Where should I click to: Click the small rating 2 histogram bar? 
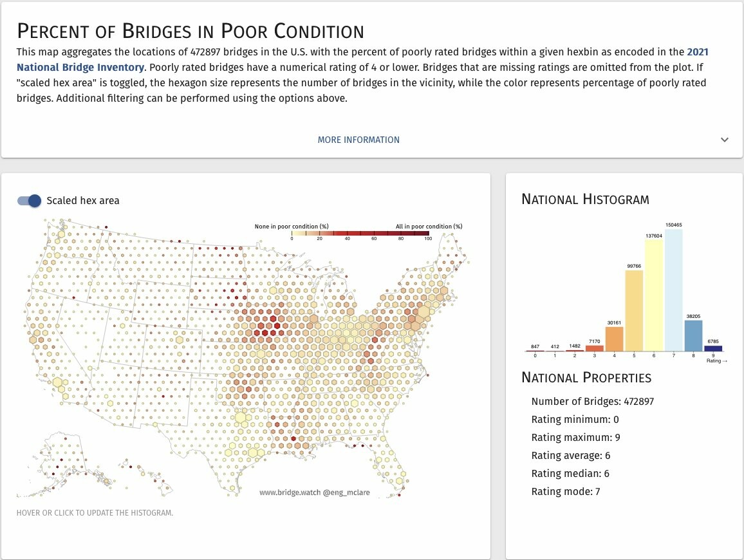[575, 350]
